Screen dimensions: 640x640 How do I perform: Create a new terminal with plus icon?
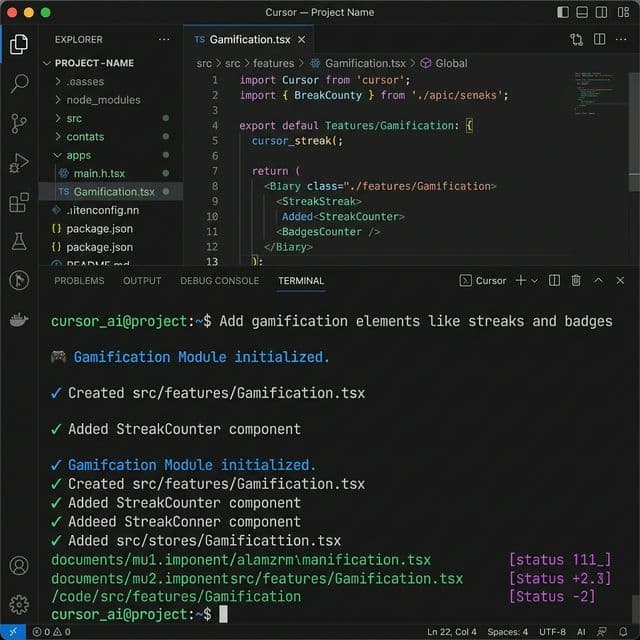(521, 280)
